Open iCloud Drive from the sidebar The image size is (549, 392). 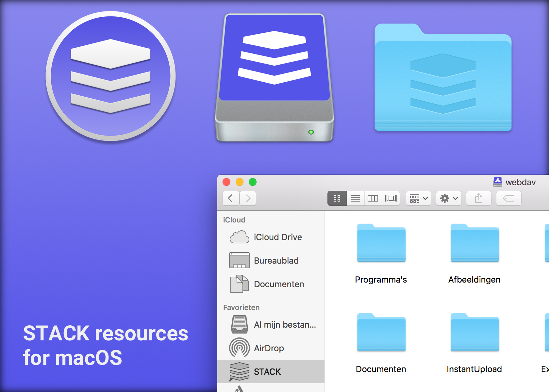pos(277,237)
